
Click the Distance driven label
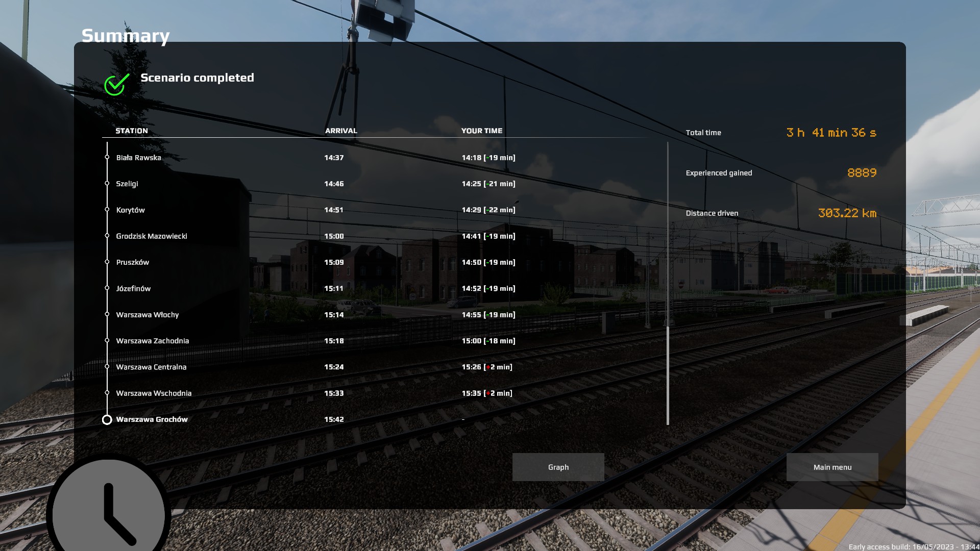712,213
